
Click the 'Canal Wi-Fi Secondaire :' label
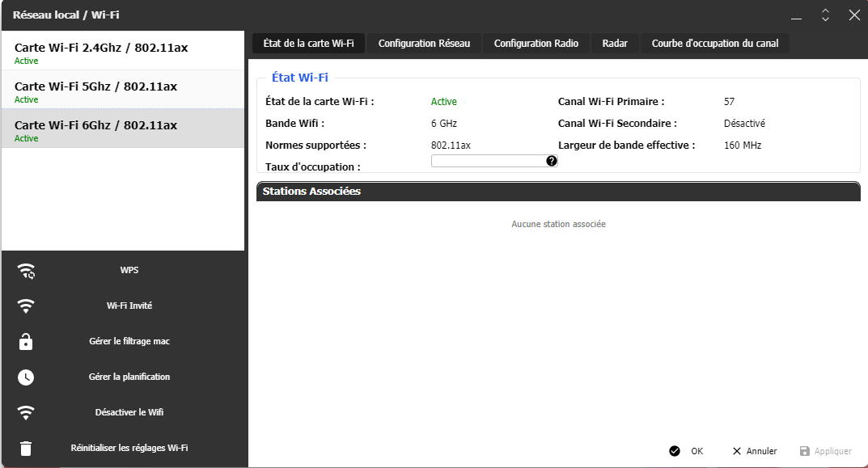617,124
